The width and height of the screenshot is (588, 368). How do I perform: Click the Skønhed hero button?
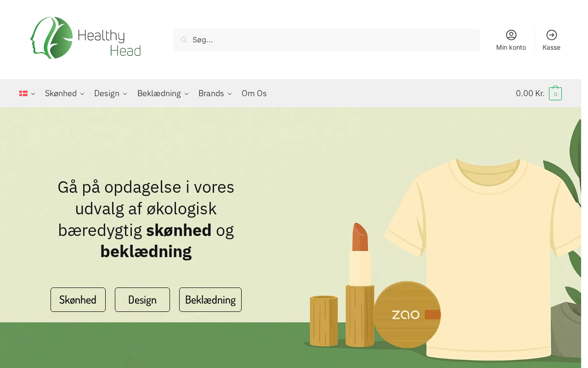(78, 300)
